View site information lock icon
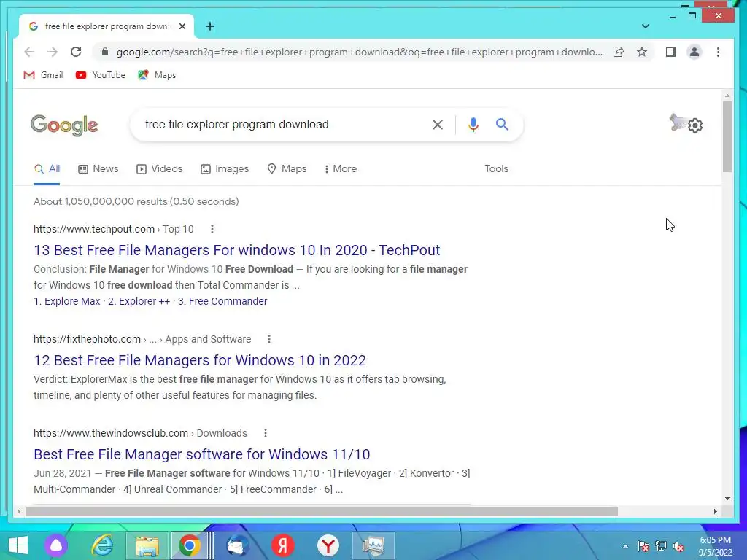 pos(105,52)
